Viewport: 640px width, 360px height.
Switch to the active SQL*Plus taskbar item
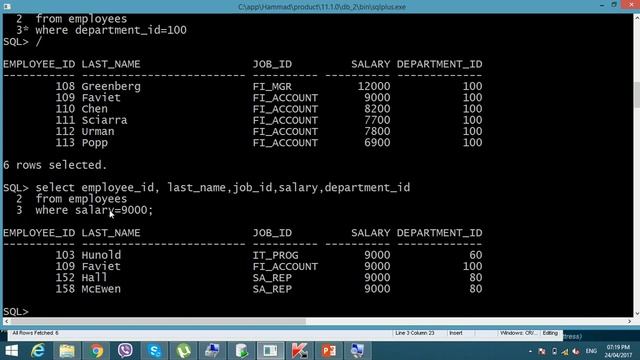270,351
